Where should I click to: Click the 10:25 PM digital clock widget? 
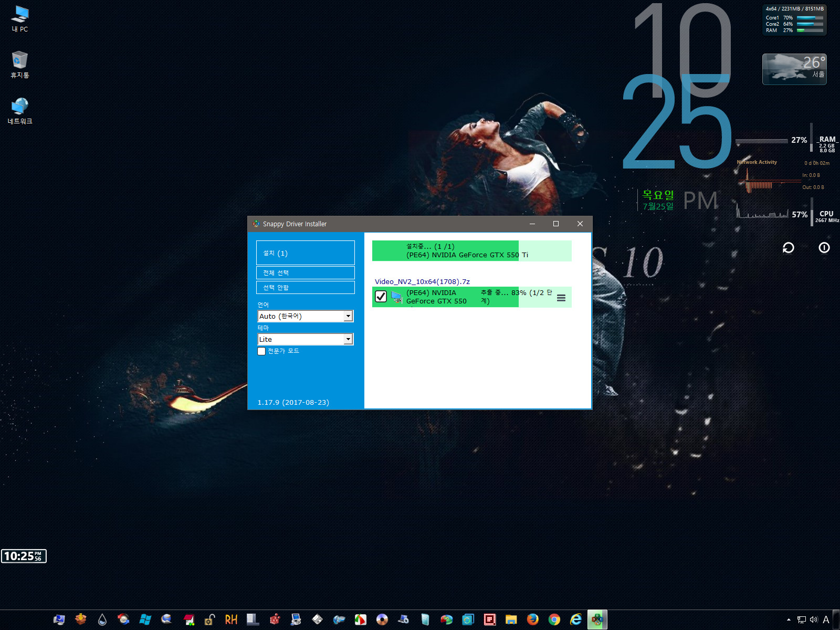point(24,556)
